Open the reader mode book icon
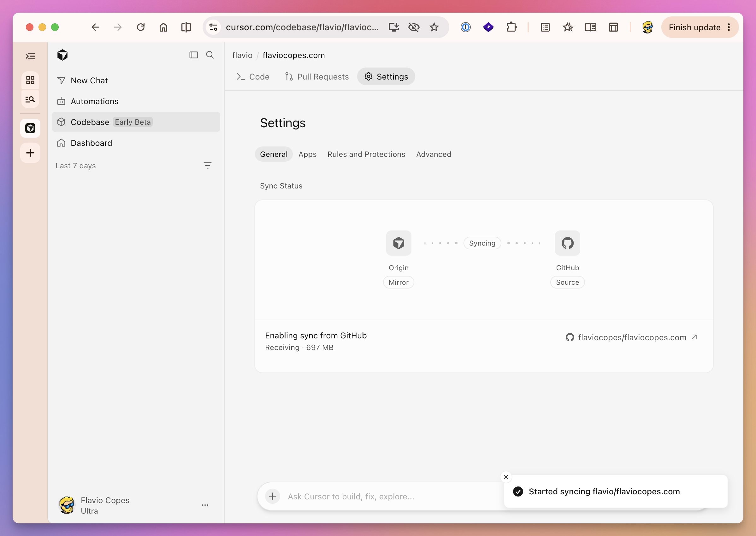The width and height of the screenshot is (756, 536). [590, 27]
